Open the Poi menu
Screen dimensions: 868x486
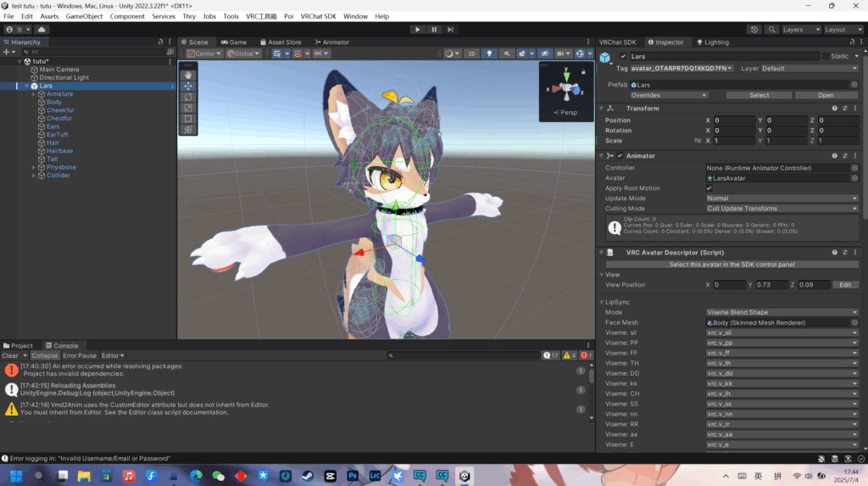288,16
